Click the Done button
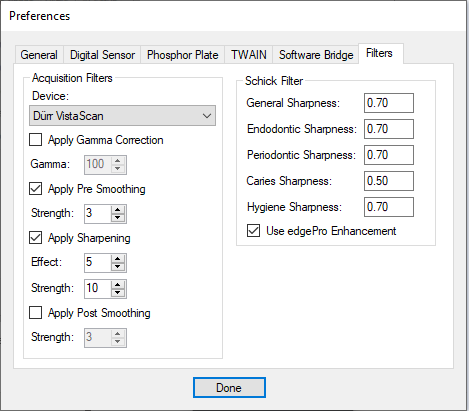469x411 pixels. (x=229, y=388)
